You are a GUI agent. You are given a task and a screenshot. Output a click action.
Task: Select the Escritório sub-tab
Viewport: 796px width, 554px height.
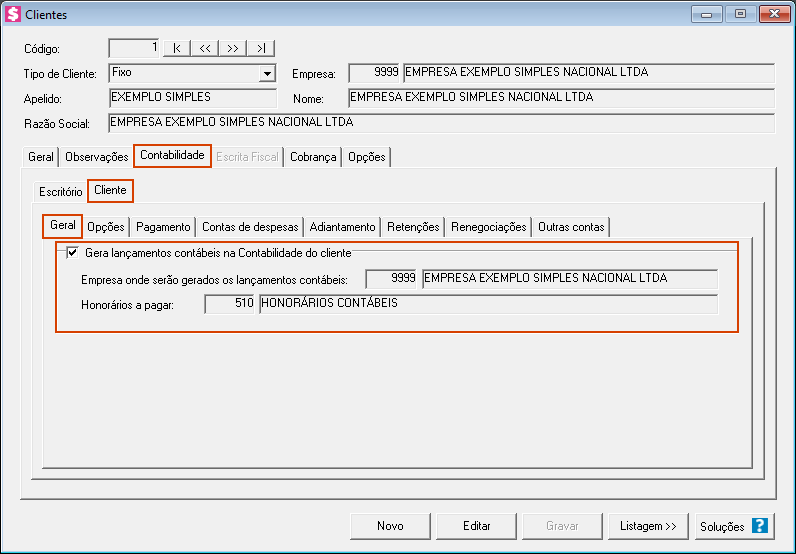point(60,191)
